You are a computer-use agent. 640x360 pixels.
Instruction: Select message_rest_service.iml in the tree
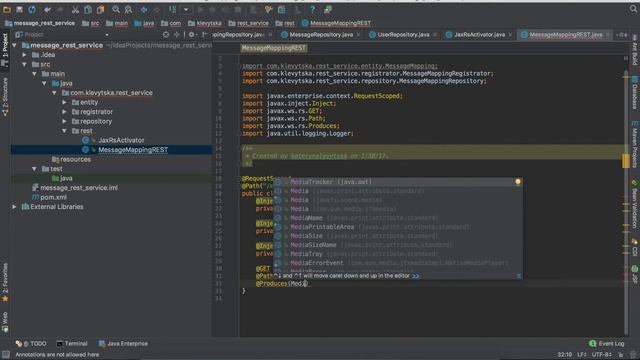point(79,188)
